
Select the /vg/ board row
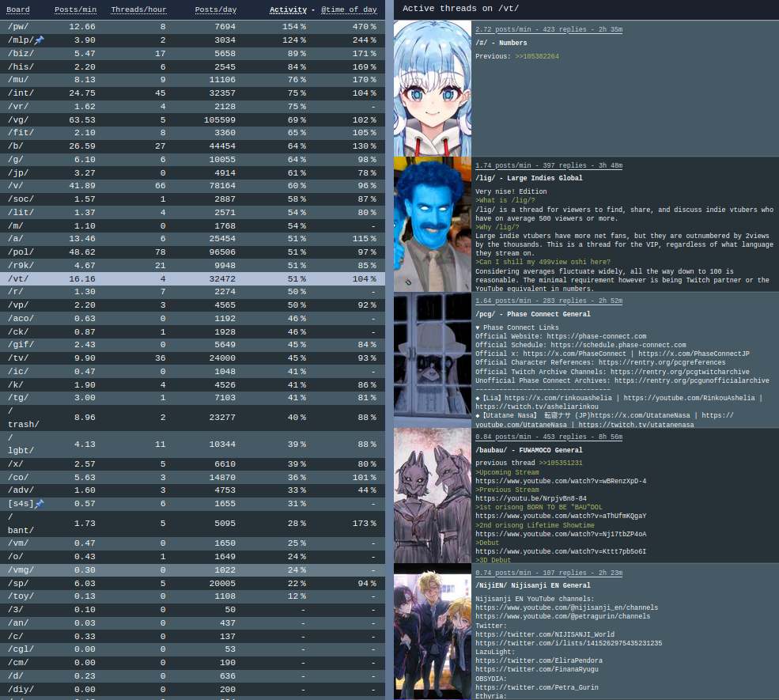click(x=192, y=119)
